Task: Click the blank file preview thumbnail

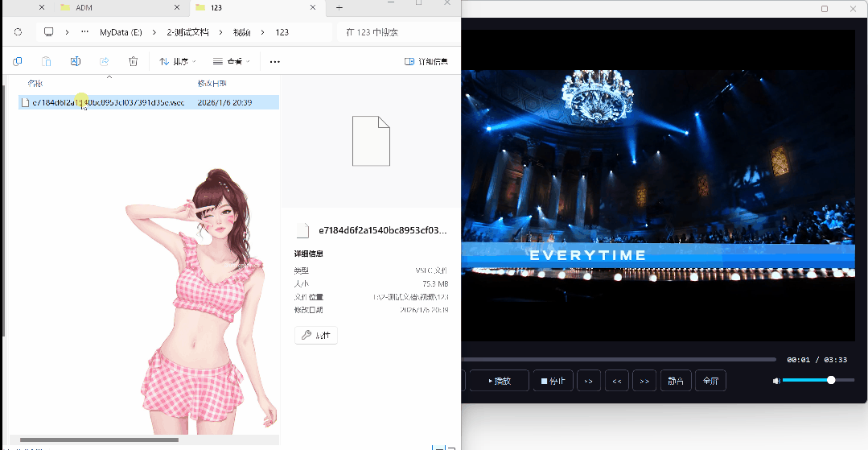Action: coord(371,141)
